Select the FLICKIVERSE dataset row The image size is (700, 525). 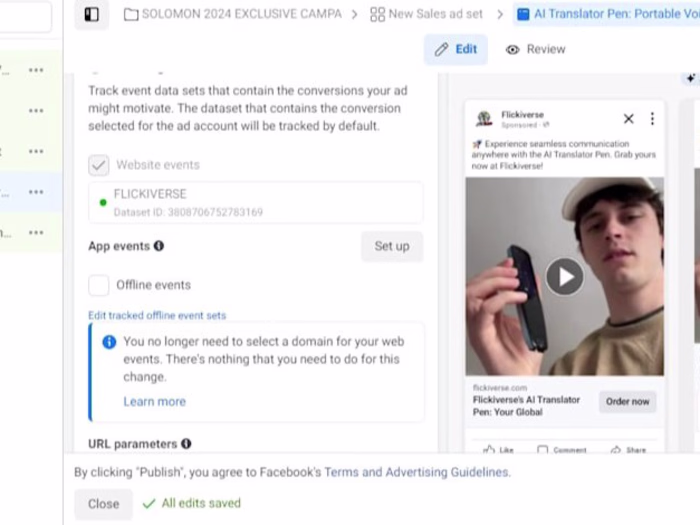coord(255,202)
